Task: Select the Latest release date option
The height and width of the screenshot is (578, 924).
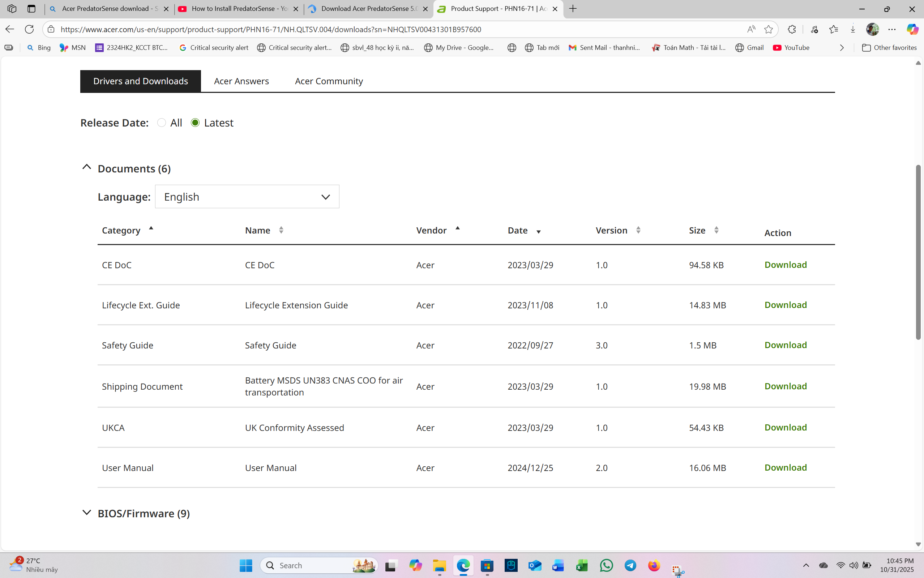Action: [195, 123]
